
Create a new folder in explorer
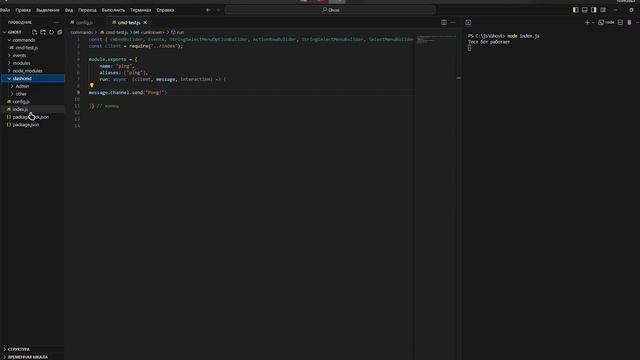pos(43,32)
